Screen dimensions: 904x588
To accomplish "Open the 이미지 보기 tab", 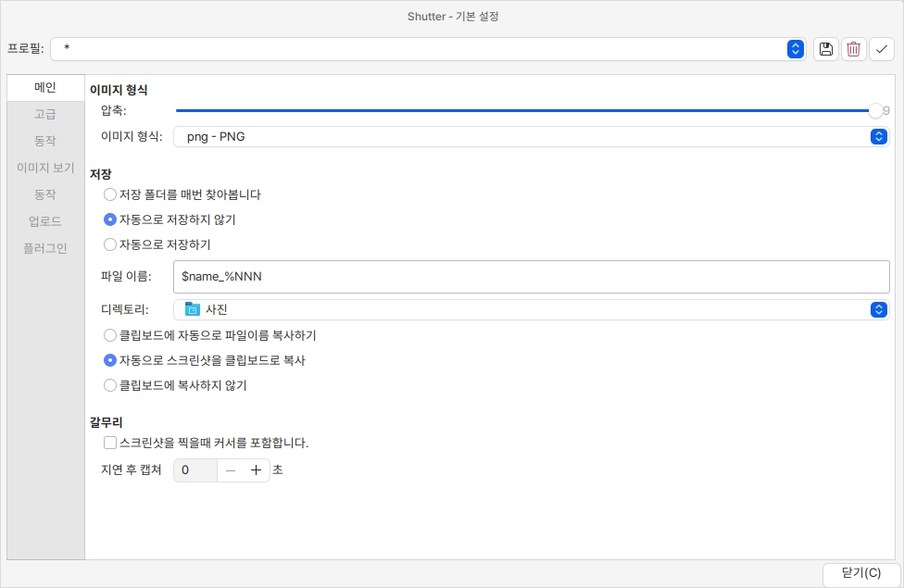I will click(45, 169).
